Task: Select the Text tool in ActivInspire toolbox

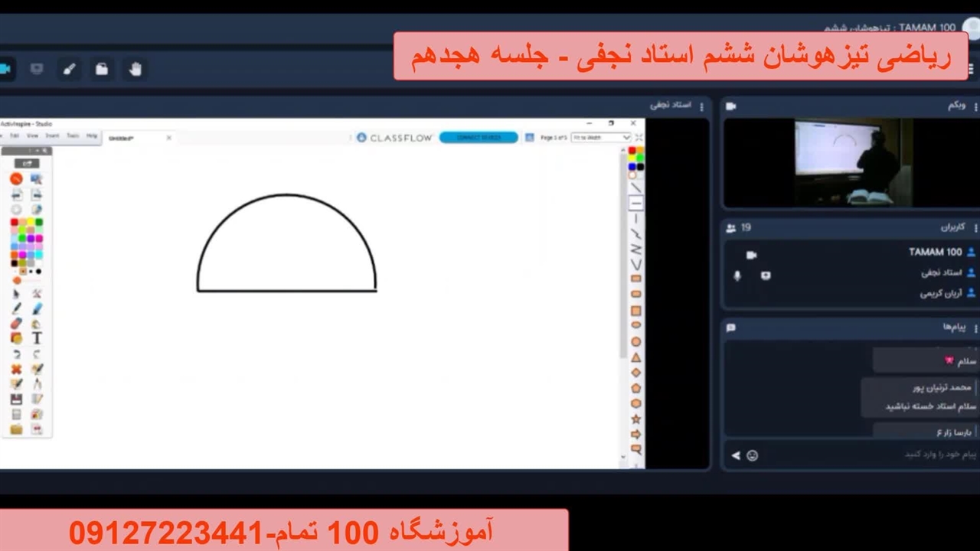Action: [37, 338]
